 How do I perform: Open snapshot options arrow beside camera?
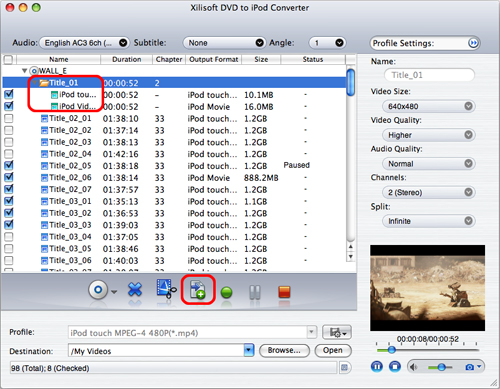[479, 367]
